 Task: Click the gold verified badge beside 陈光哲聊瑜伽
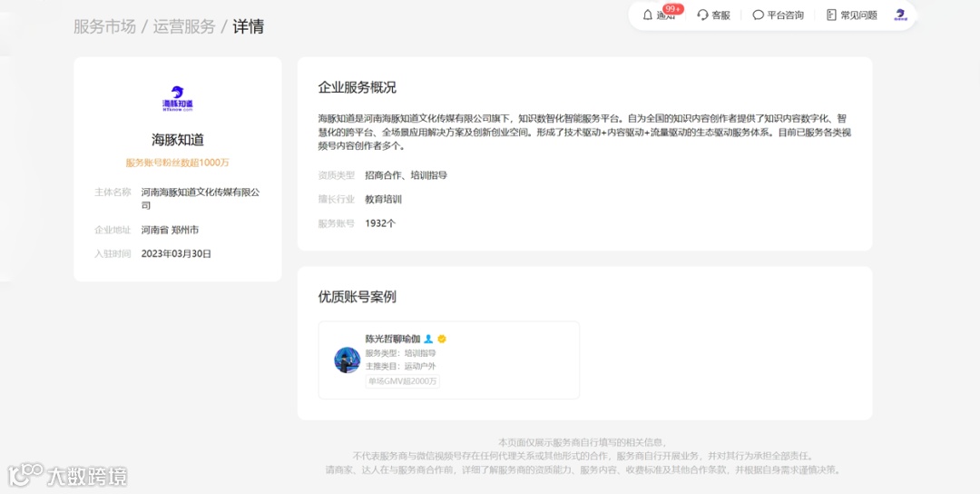(442, 339)
